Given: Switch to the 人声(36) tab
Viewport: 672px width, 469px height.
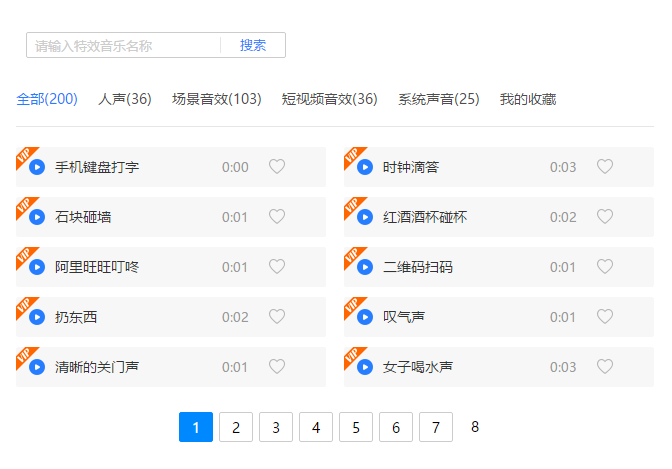Looking at the screenshot, I should click(125, 99).
